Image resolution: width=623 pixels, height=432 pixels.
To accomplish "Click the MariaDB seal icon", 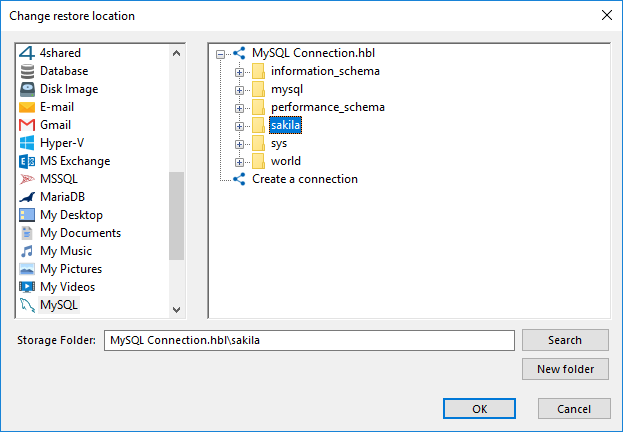I will pos(27,197).
